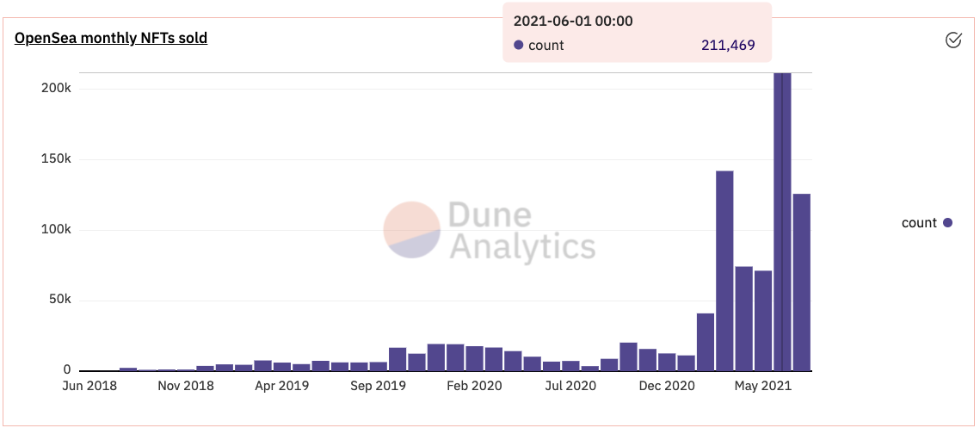Click the 50k y-axis label
The image size is (980, 428).
point(61,301)
